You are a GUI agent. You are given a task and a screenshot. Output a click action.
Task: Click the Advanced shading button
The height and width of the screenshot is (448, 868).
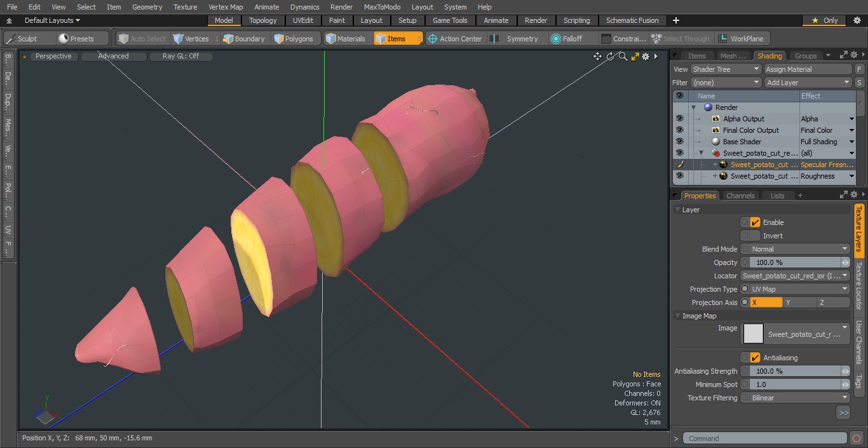click(x=113, y=57)
